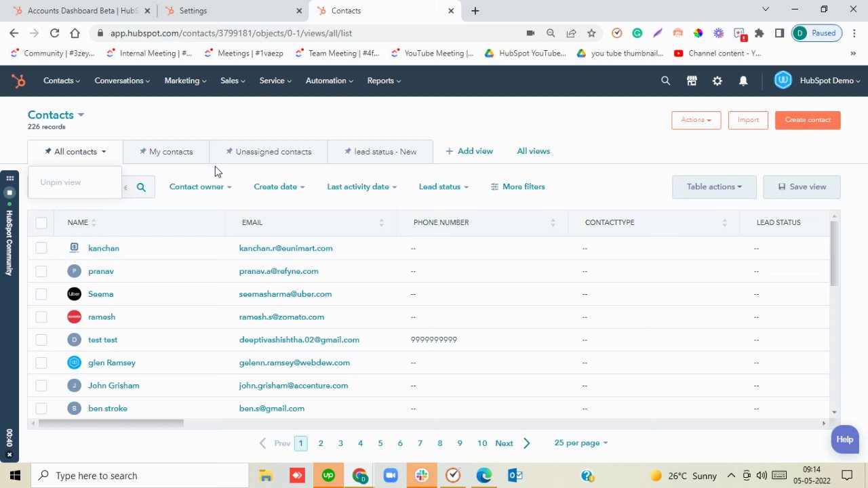This screenshot has width=868, height=488.
Task: Click the Add view link
Action: (x=469, y=151)
